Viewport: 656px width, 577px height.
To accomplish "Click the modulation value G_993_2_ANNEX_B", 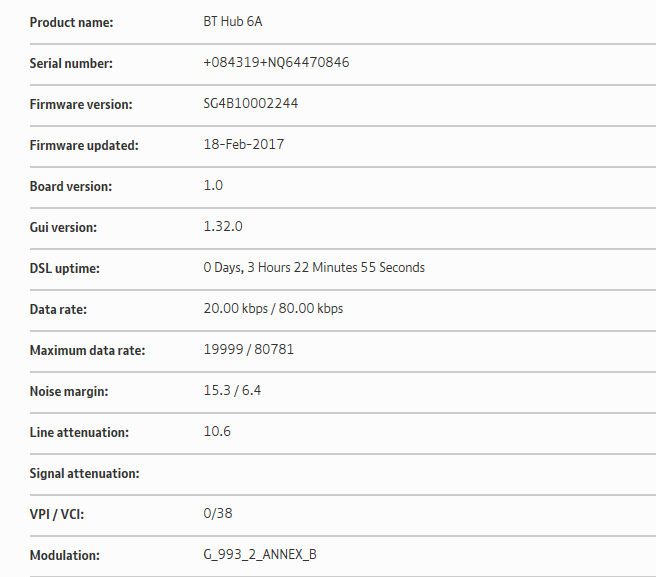I will 260,555.
